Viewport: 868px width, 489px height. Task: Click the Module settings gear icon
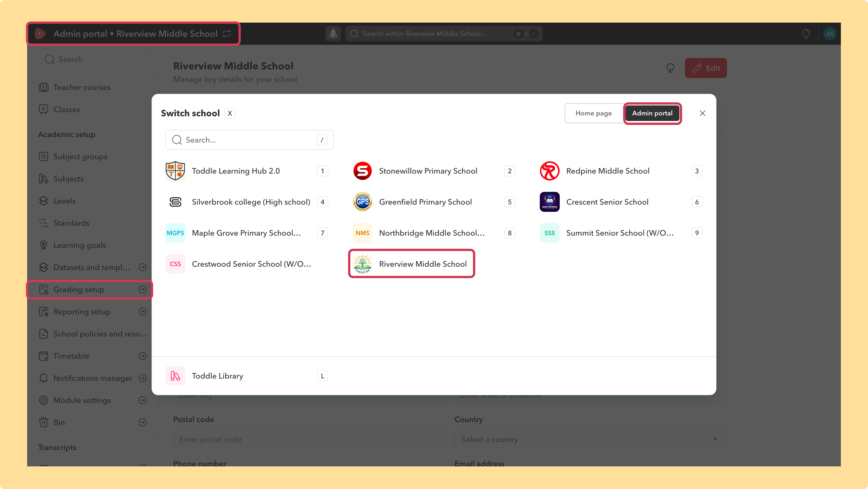[44, 400]
